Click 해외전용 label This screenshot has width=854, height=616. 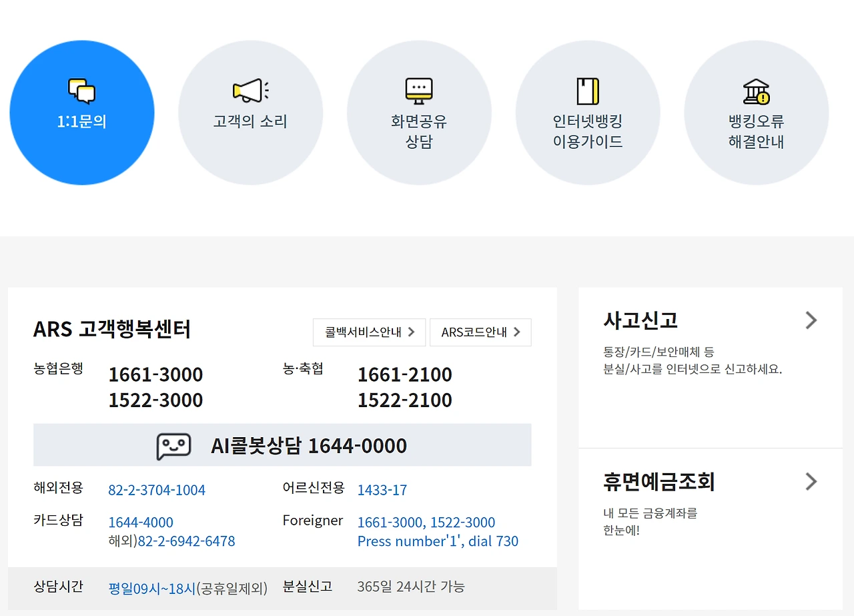point(58,487)
